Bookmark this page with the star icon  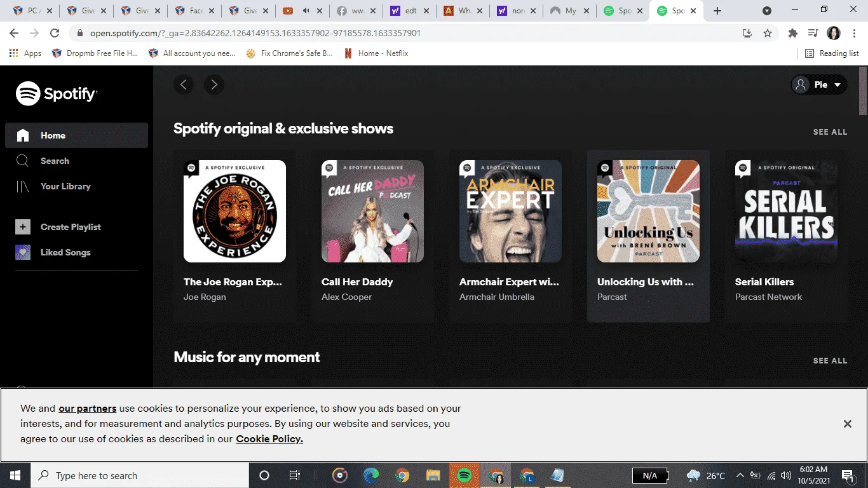[768, 33]
